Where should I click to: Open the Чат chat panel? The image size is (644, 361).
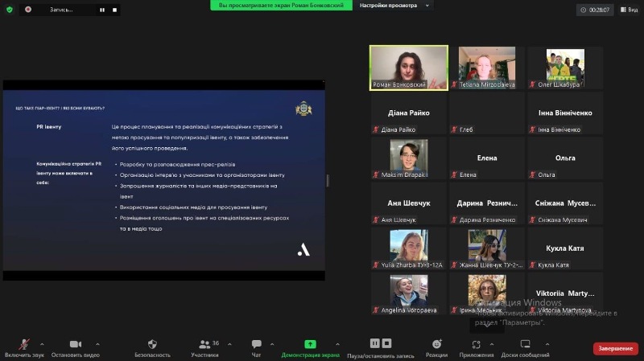coord(256,348)
